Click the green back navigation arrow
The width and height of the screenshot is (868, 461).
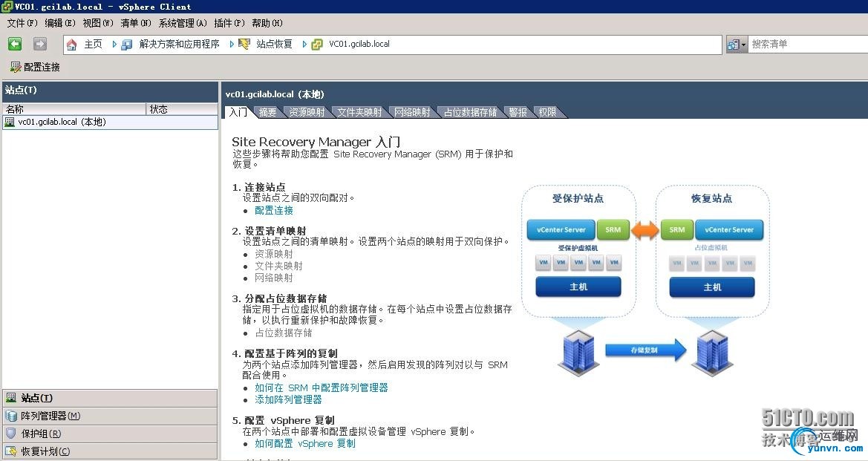(15, 45)
